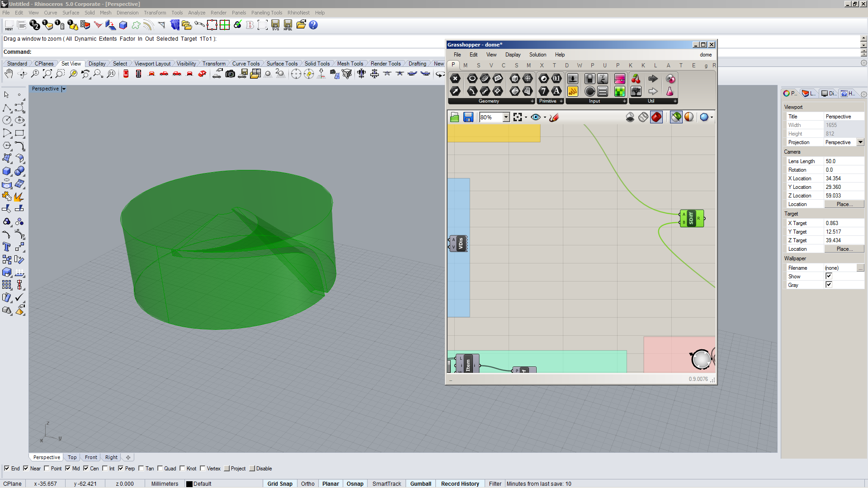868x488 pixels.
Task: Expand the Util panel plus button
Action: (675, 101)
